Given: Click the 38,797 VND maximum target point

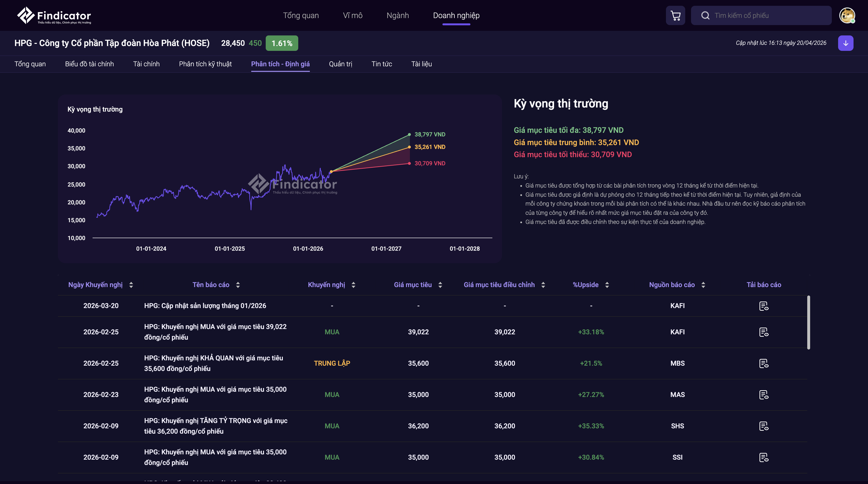Looking at the screenshot, I should [409, 134].
